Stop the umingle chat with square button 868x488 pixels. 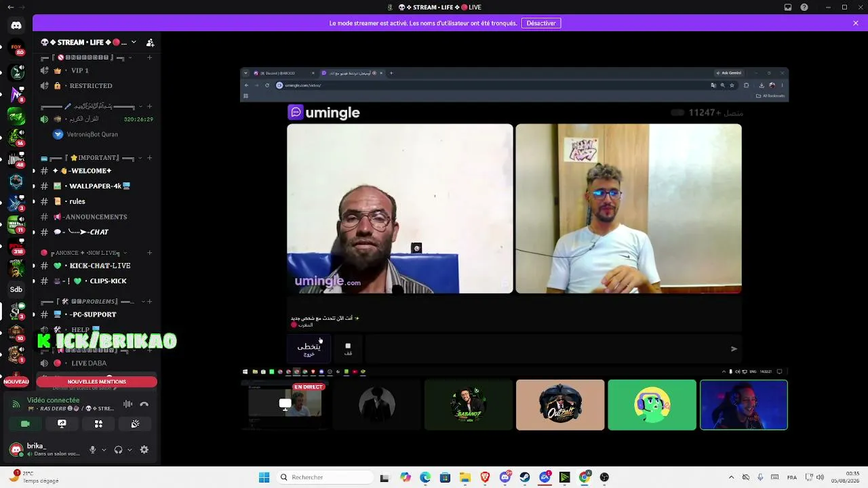coord(348,348)
